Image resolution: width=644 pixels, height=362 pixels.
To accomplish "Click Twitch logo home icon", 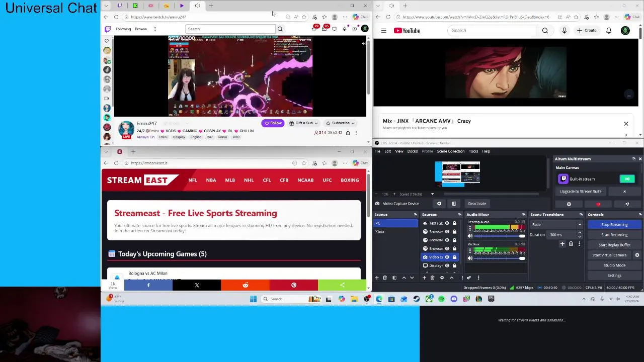I will 107,29.
